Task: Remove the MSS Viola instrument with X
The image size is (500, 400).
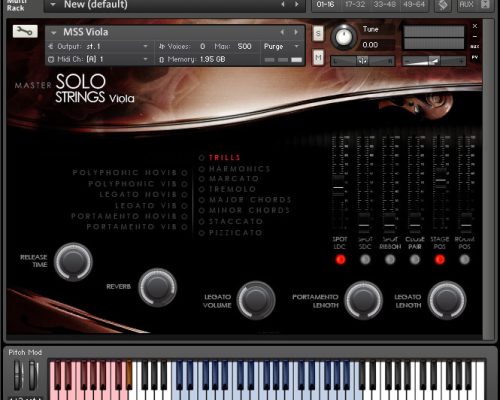Action: coord(475,26)
